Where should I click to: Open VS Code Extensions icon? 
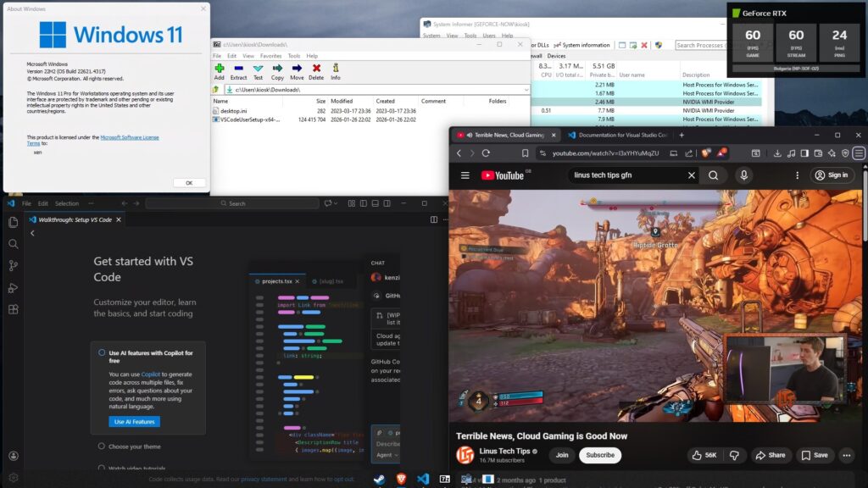[x=14, y=309]
